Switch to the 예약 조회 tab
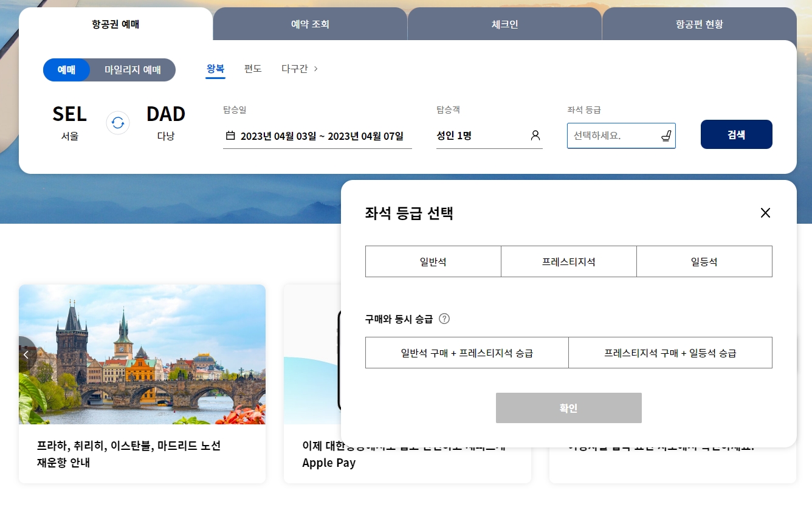 310,24
